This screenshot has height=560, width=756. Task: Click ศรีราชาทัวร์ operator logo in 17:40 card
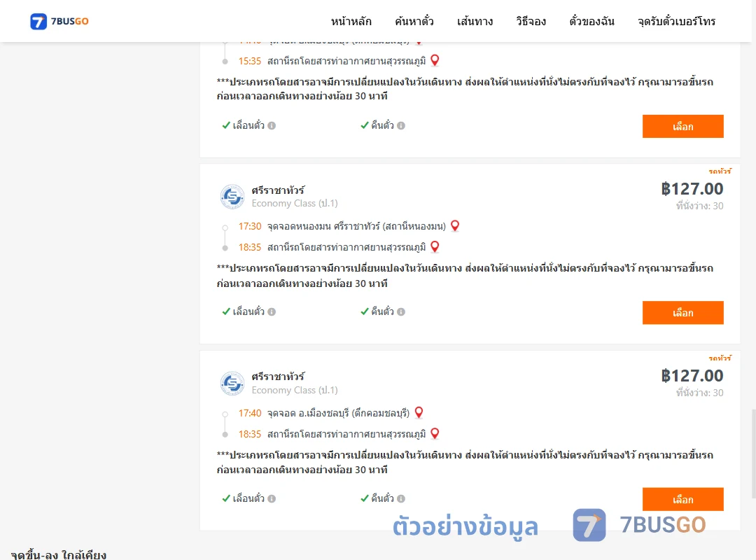(x=232, y=384)
